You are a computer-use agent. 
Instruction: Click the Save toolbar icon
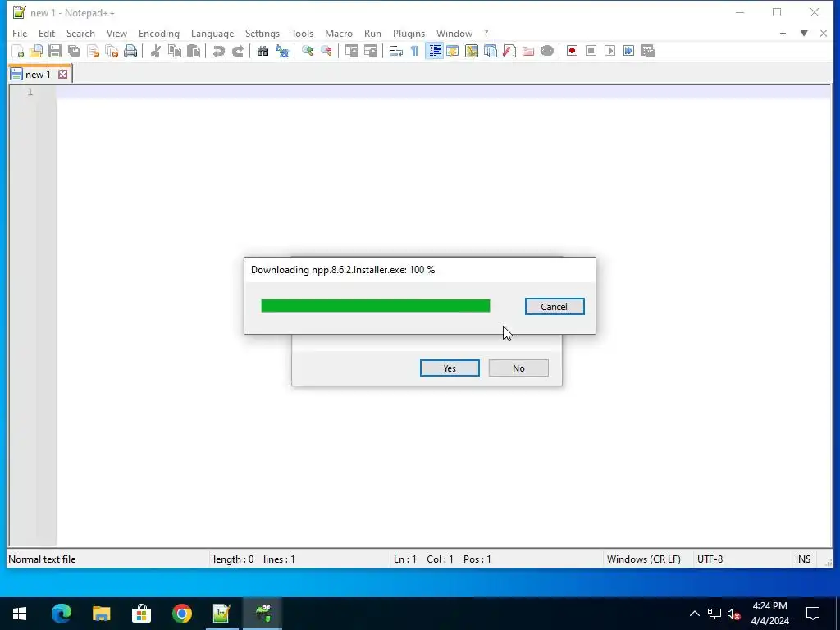coord(55,51)
